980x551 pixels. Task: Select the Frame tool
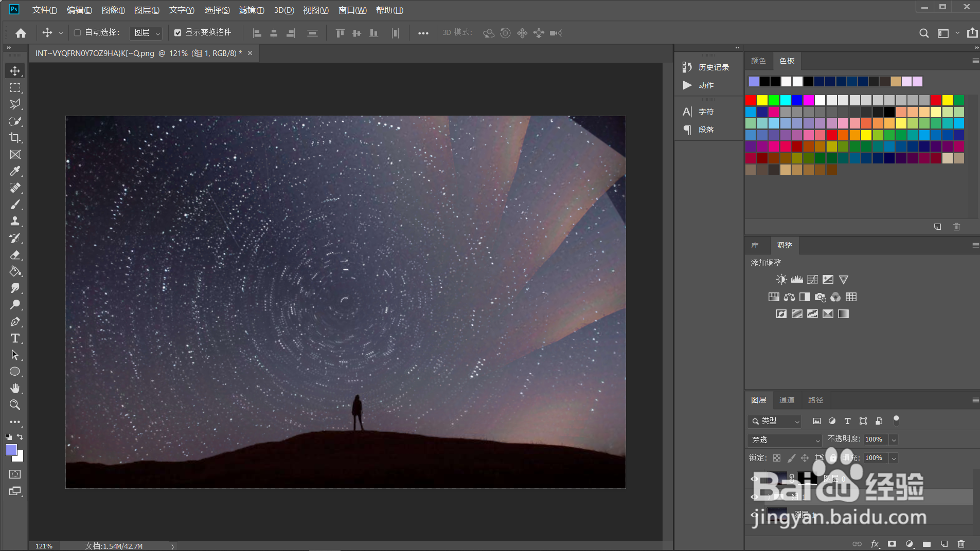(x=15, y=155)
